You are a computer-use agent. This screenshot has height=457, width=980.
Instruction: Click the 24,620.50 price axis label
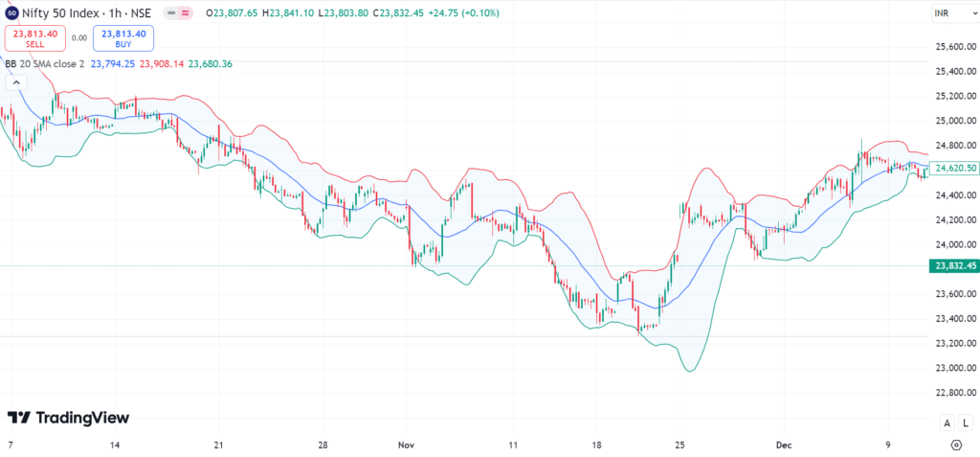(954, 168)
